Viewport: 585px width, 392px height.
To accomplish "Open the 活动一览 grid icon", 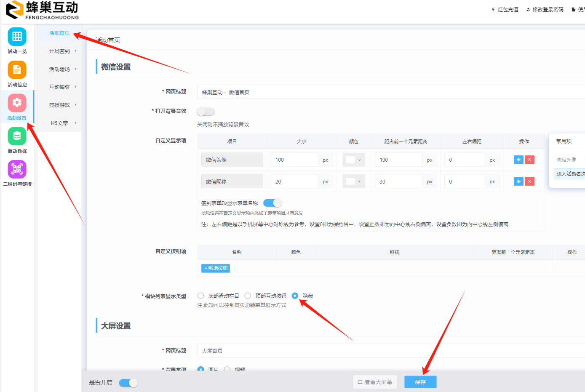I will click(x=17, y=37).
